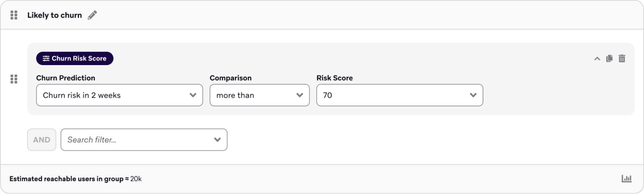644x194 pixels.
Task: Click the Likely to churn group title
Action: click(x=55, y=15)
